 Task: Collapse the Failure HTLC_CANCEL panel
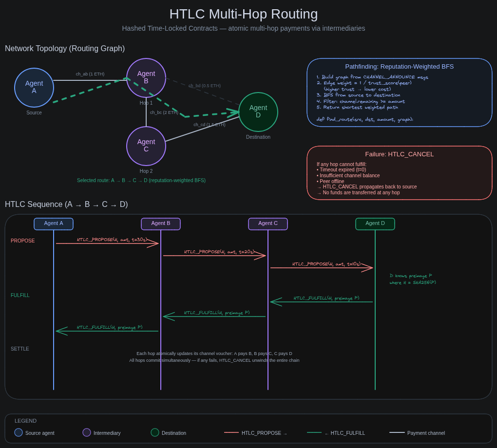(400, 154)
